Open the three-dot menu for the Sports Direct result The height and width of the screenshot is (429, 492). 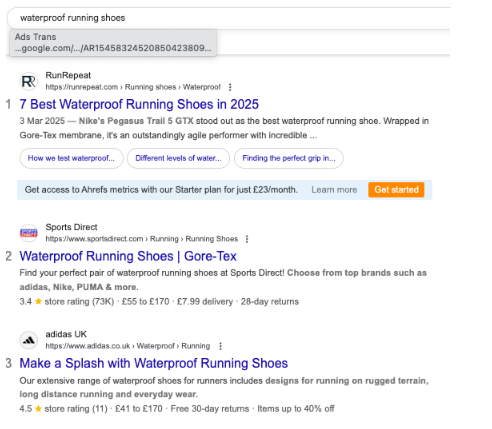247,239
